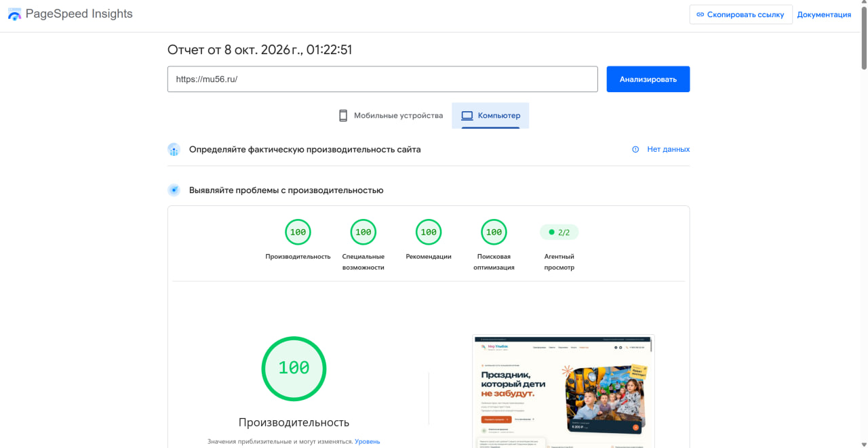868x448 pixels.
Task: Click the Специальные возможности label
Action: pyautogui.click(x=363, y=262)
